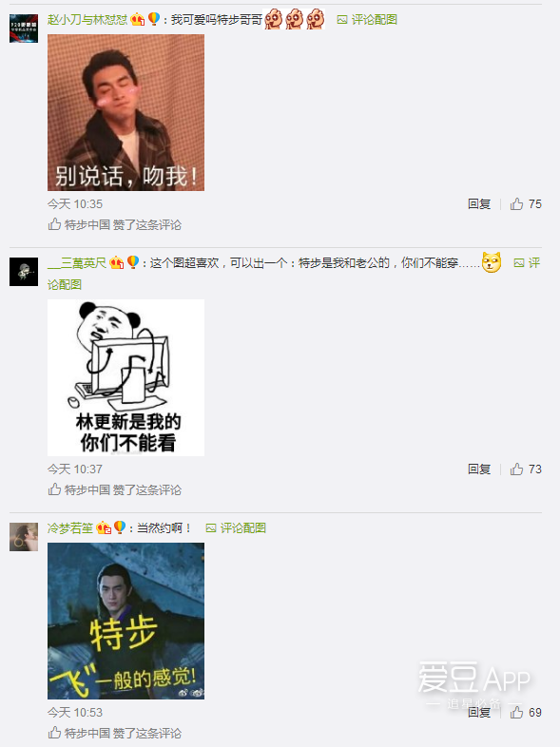Viewport: 560px width, 747px height.
Task: View 别说话，吻我 image thumbnail
Action: click(126, 112)
